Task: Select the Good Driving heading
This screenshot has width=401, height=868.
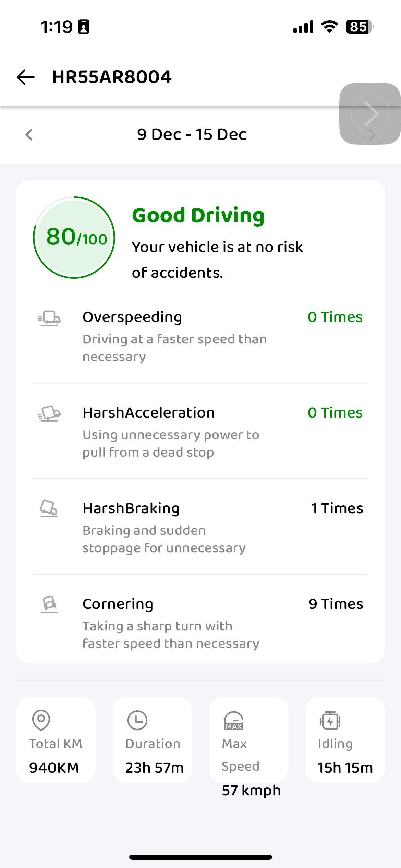Action: tap(198, 215)
